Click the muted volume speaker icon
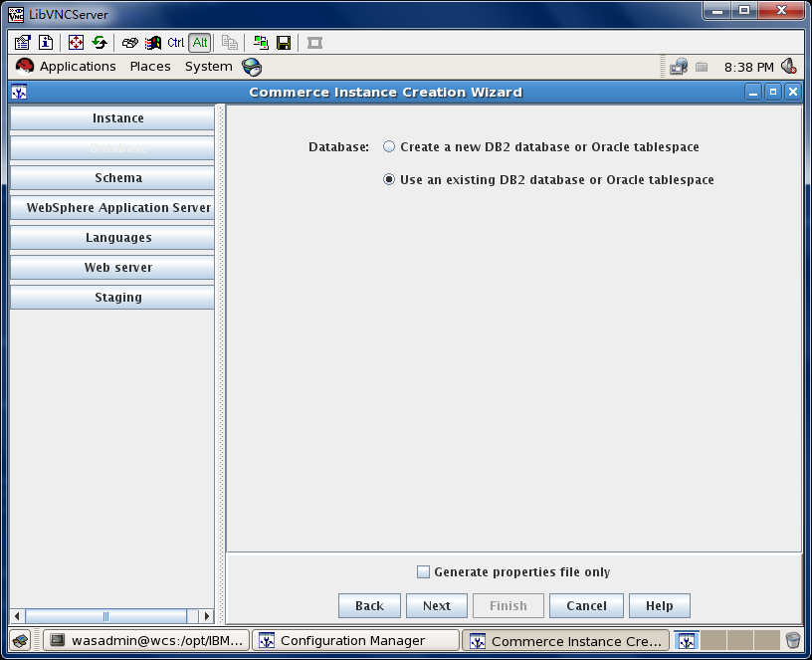Image resolution: width=812 pixels, height=660 pixels. click(789, 67)
